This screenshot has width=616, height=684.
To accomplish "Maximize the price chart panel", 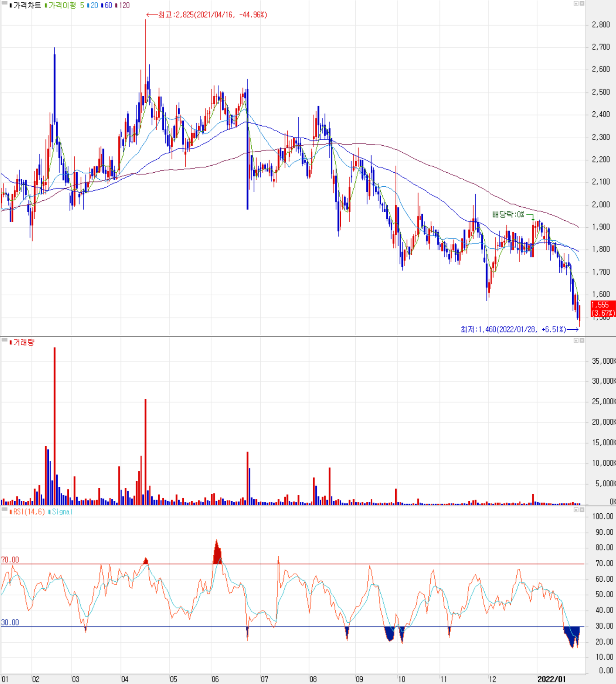I will click(576, 4).
